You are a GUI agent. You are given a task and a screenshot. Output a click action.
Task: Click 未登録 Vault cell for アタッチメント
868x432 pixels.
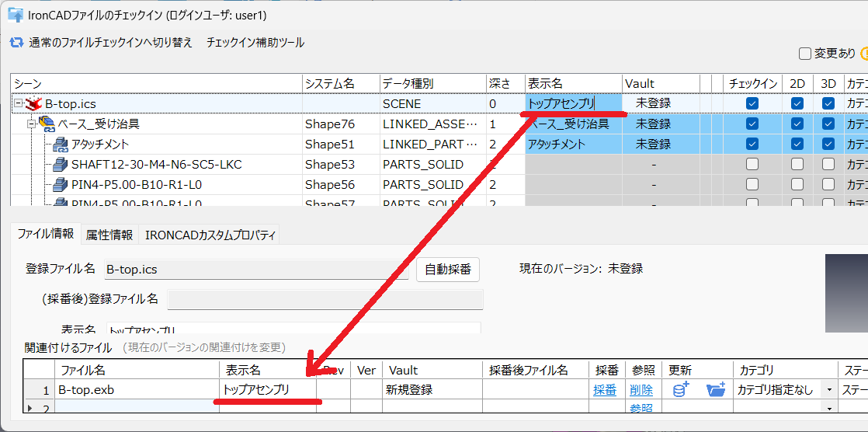tap(661, 145)
